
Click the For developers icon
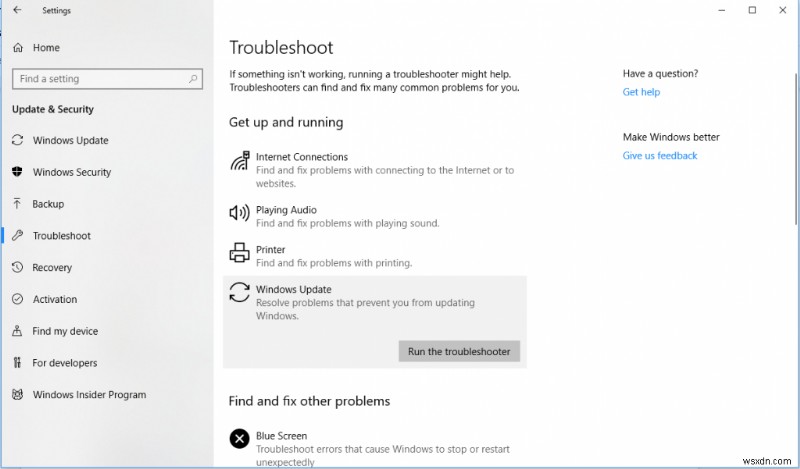[17, 362]
